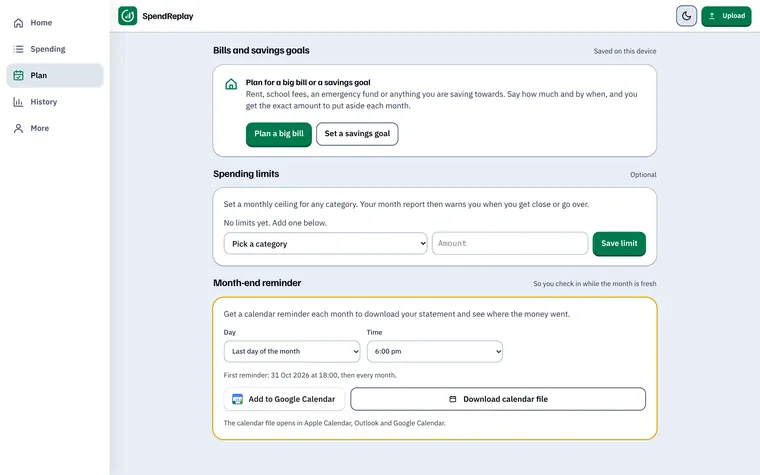Click the house icon in the bill card

[231, 84]
